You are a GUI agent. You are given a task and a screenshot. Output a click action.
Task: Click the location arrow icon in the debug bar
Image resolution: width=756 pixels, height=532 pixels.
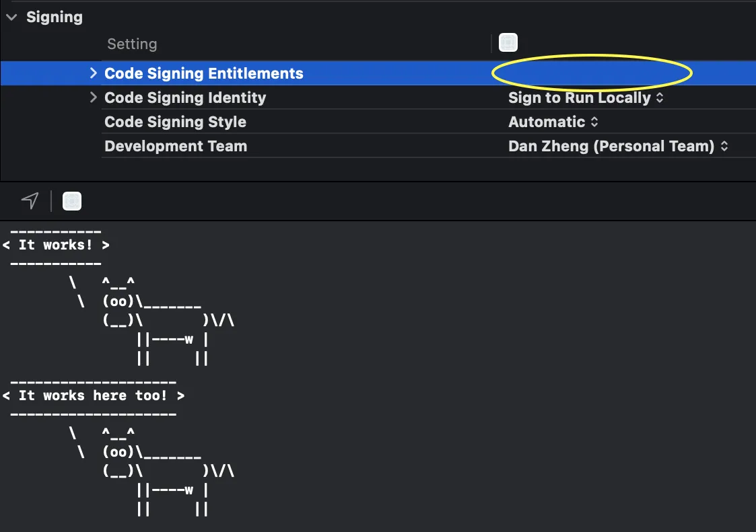point(30,200)
